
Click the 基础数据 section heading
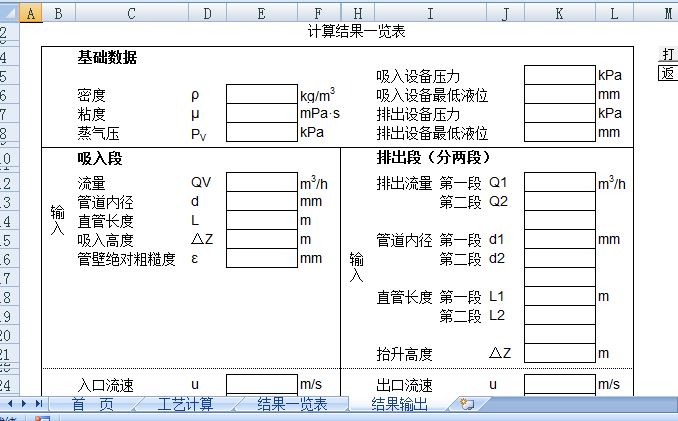pos(107,57)
